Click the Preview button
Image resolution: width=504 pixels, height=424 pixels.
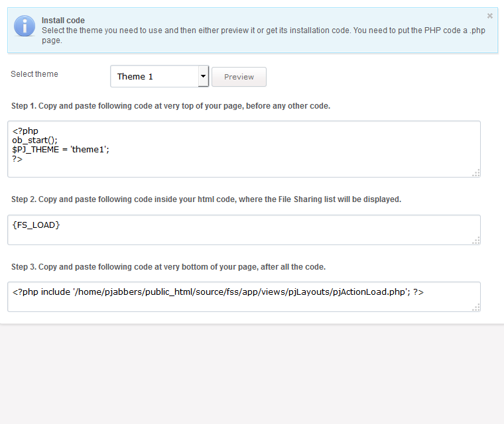[239, 77]
